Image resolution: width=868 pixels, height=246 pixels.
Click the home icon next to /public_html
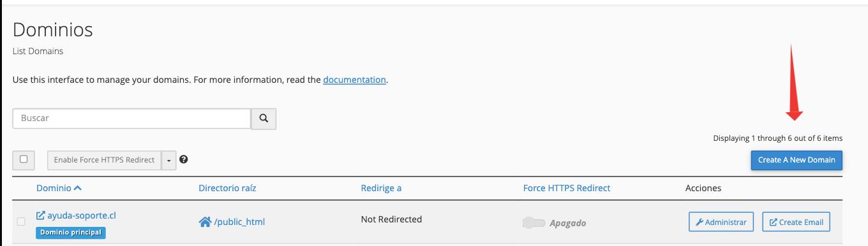coord(205,222)
